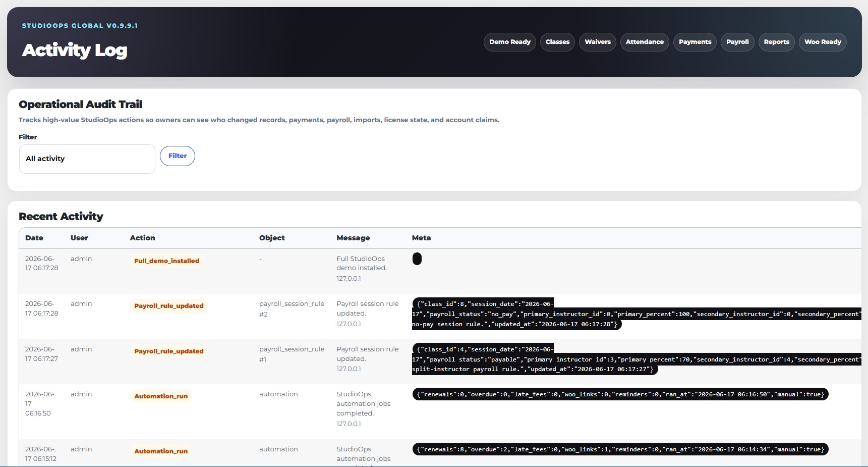Click the Date column header
The width and height of the screenshot is (868, 467).
pos(34,238)
